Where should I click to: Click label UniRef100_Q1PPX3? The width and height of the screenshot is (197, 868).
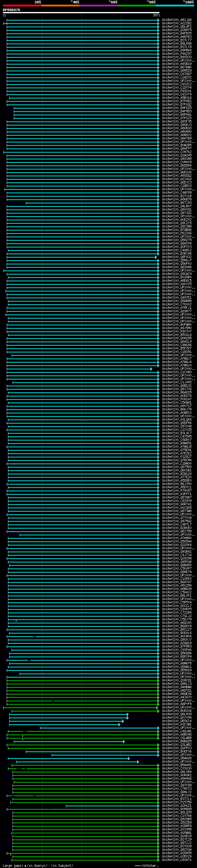coord(176,748)
